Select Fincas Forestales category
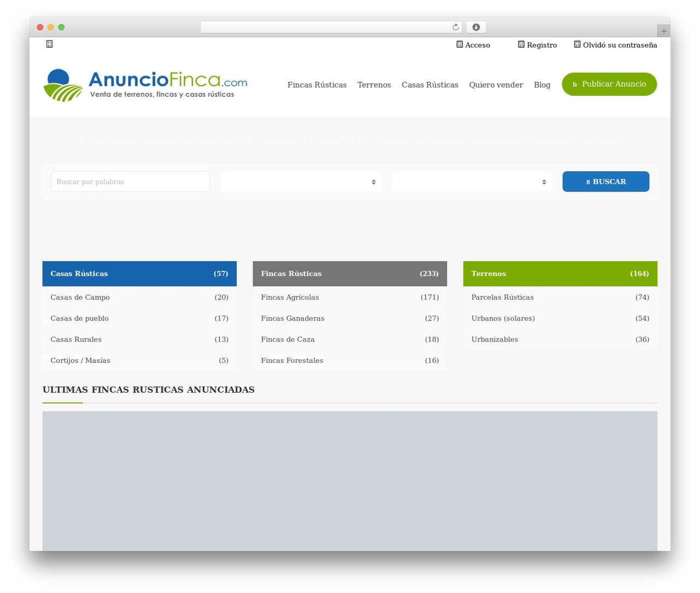 (350, 361)
